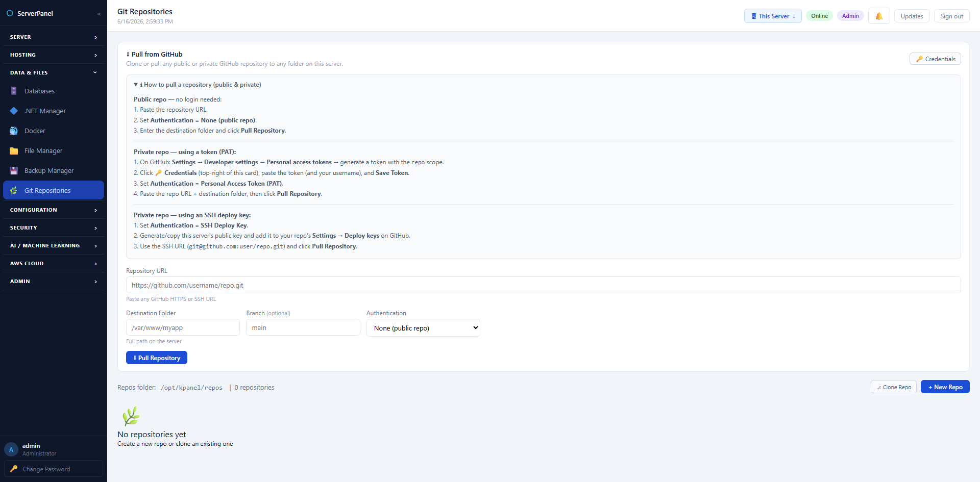
Task: Click the Git Repositories page title
Action: tap(145, 11)
